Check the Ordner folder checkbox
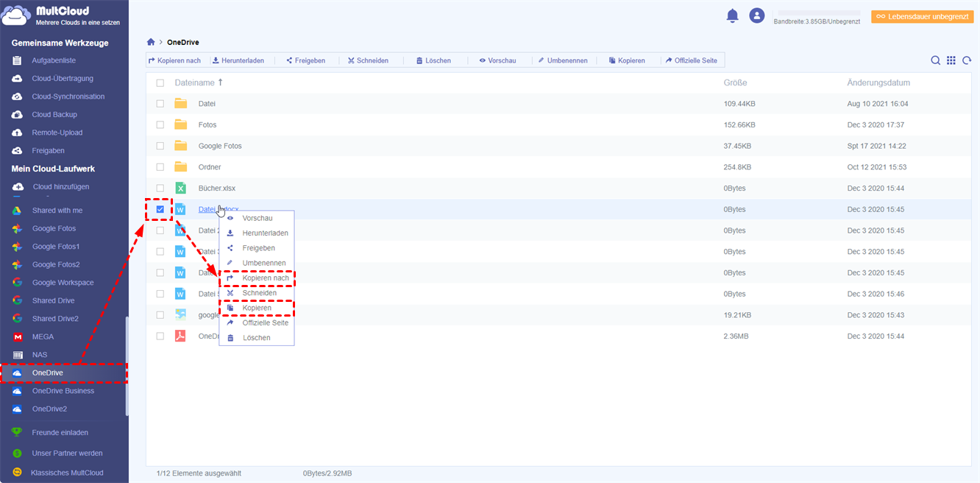980x483 pixels. 160,167
